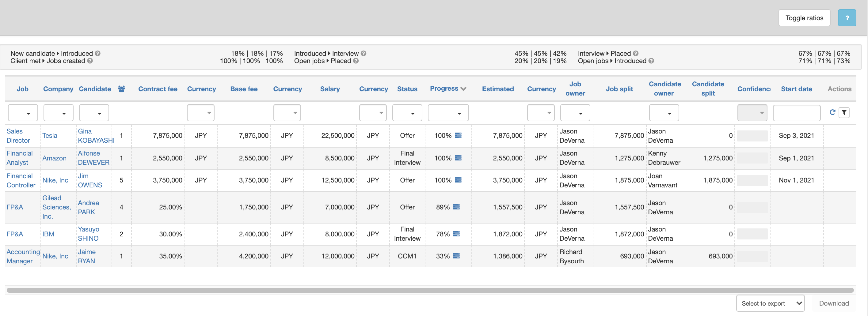Open the Salary Currency filter dropdown
Screen dimensions: 868x316
pos(373,113)
